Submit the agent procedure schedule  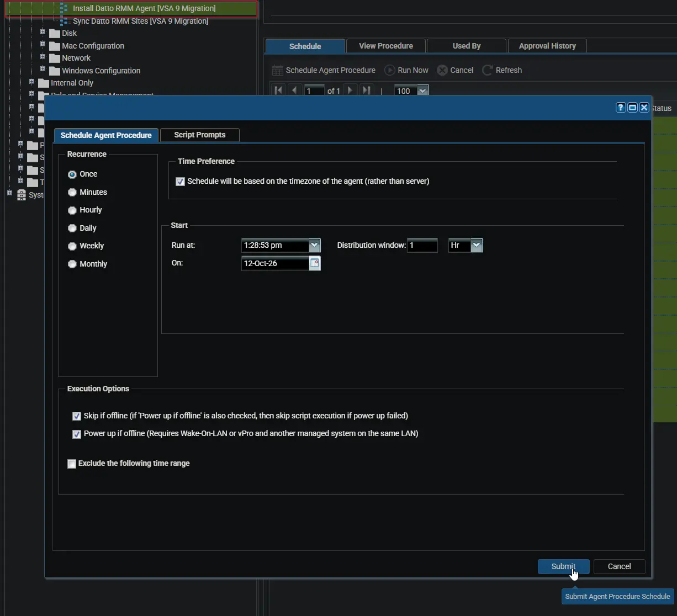(x=563, y=566)
